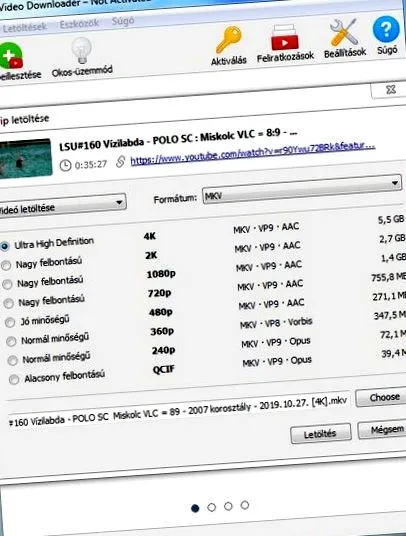The image size is (406, 536).
Task: Click the 240p resolution label
Action: [x=163, y=351]
